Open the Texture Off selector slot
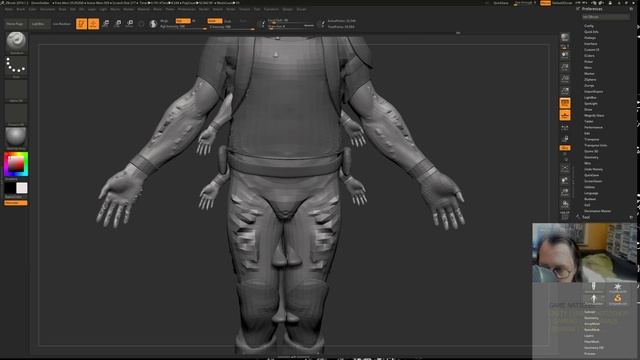 pyautogui.click(x=16, y=113)
